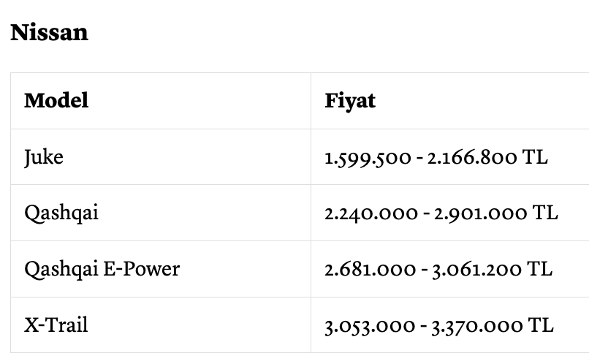Click the X-Trail price range text

tap(439, 325)
